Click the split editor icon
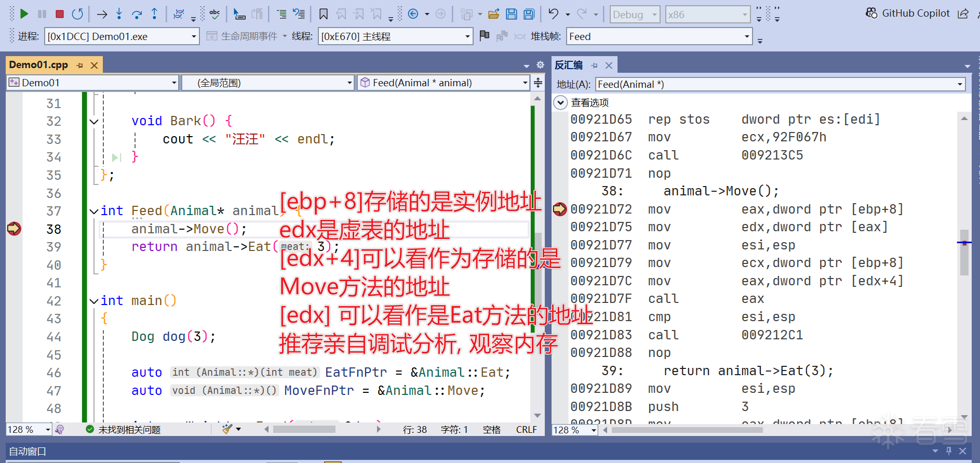 point(538,83)
